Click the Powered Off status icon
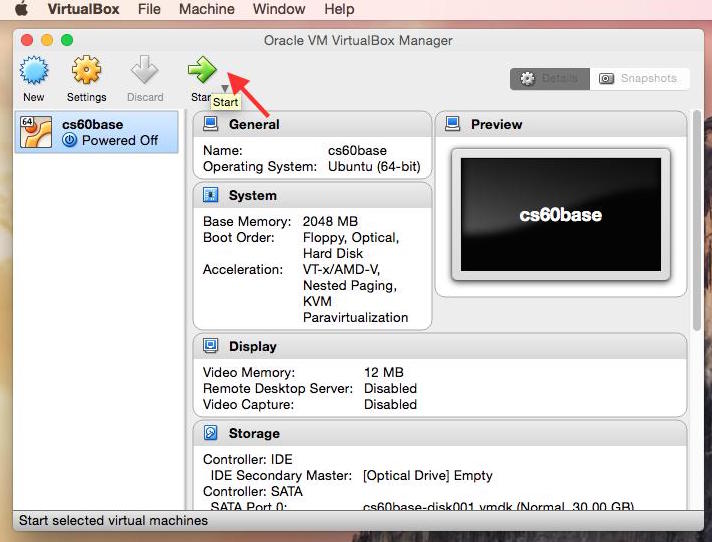Viewport: 712px width, 542px height. tap(69, 140)
